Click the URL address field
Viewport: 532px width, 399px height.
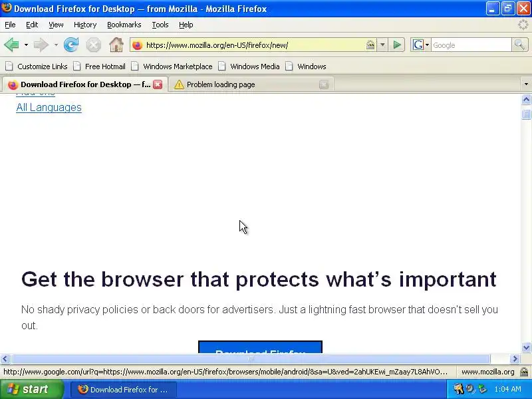click(x=255, y=45)
